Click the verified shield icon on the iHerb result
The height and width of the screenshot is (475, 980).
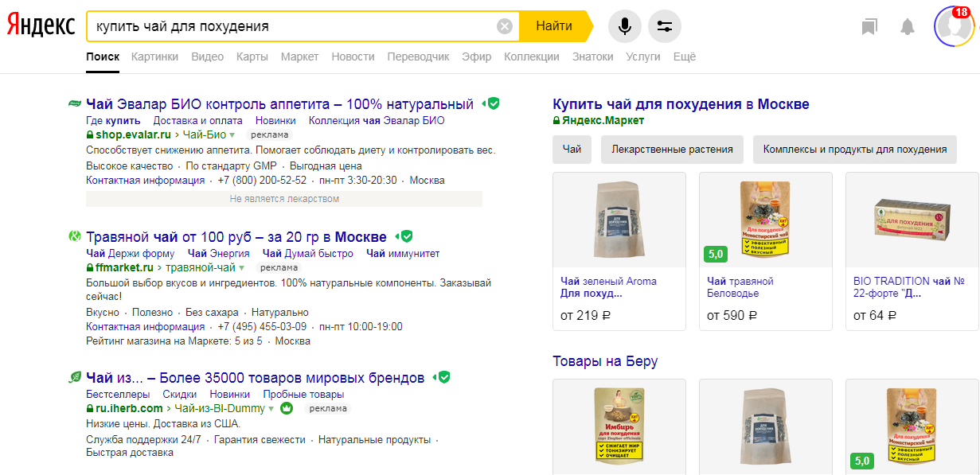pyautogui.click(x=444, y=377)
